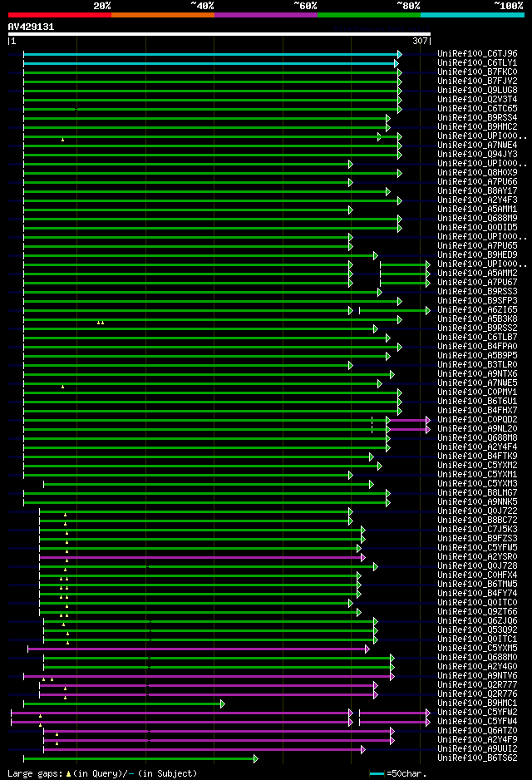Click the short green bar of UniRef100_B9HMC1

[125, 703]
